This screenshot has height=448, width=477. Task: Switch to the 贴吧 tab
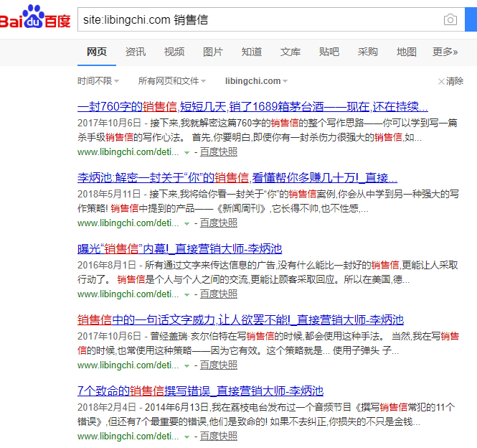[329, 52]
